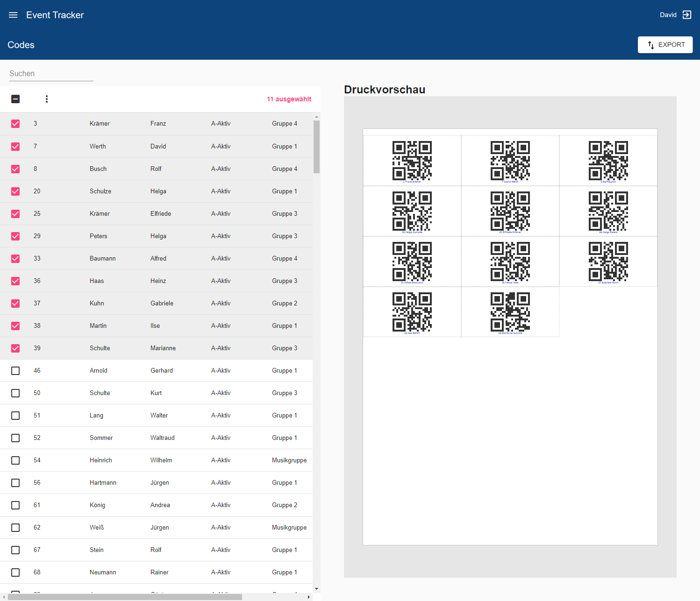The image size is (700, 601).
Task: Uncheck row 37 Kuhn Gabriele
Action: (x=15, y=304)
